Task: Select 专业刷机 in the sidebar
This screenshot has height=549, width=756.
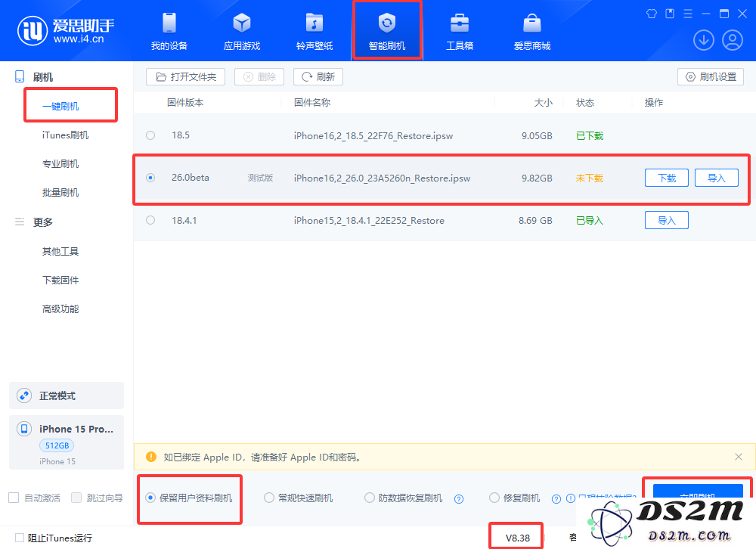Action: pyautogui.click(x=60, y=163)
